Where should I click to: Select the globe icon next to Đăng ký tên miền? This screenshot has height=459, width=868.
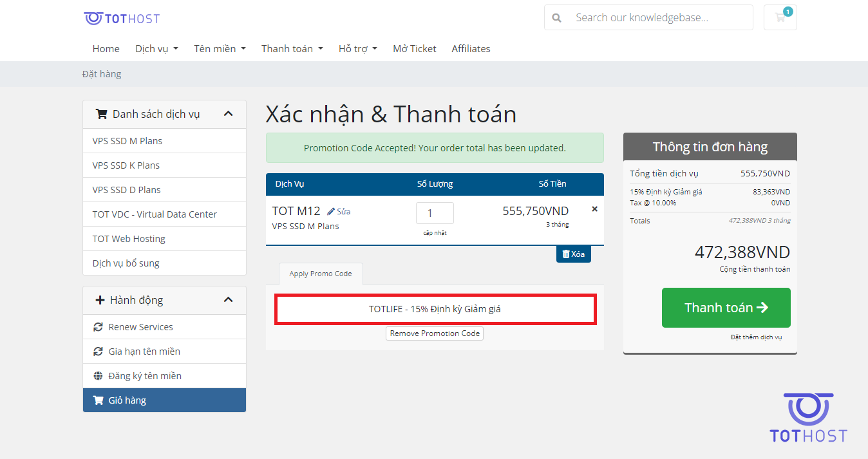tap(98, 375)
